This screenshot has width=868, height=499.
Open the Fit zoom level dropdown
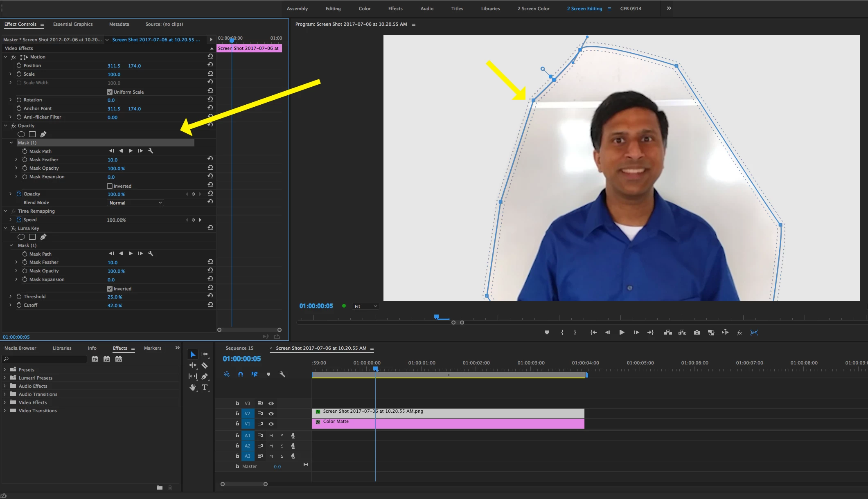pyautogui.click(x=365, y=306)
